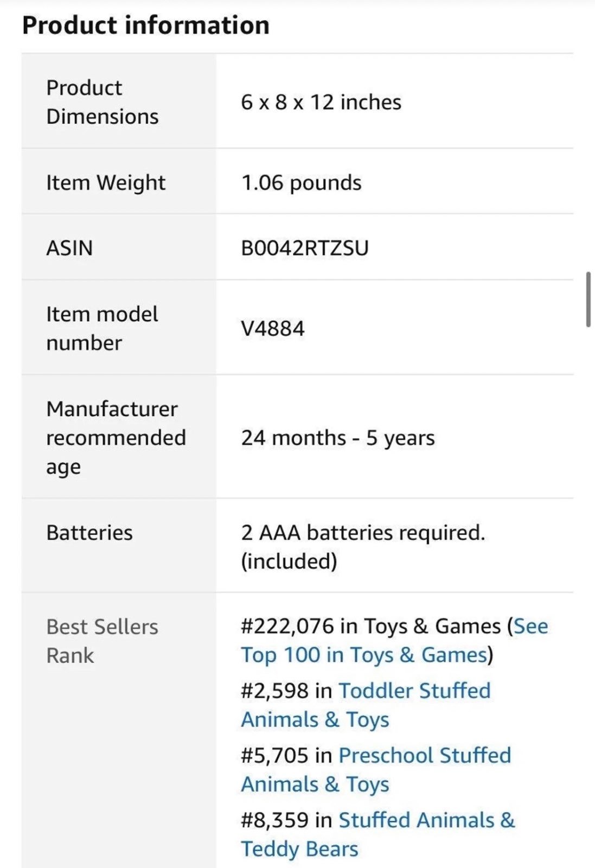Click the Product Dimensions label cell
This screenshot has width=595, height=868.
[x=119, y=101]
